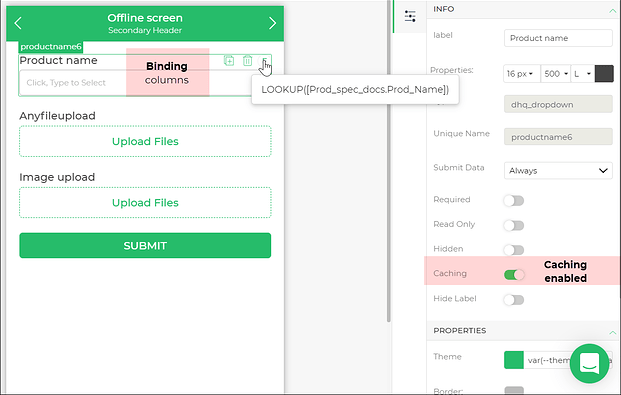Turn on the Hidden switch

514,250
